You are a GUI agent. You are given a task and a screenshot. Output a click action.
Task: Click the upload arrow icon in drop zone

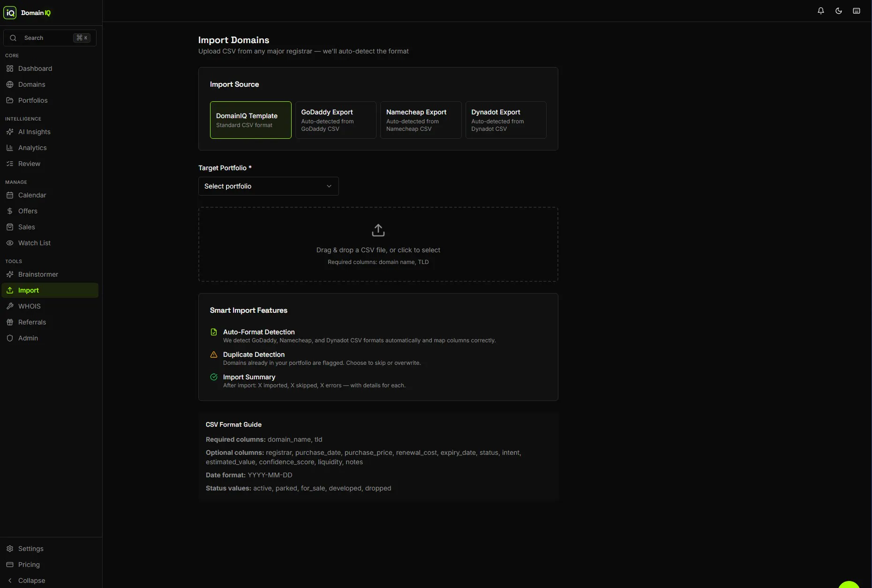pyautogui.click(x=378, y=230)
